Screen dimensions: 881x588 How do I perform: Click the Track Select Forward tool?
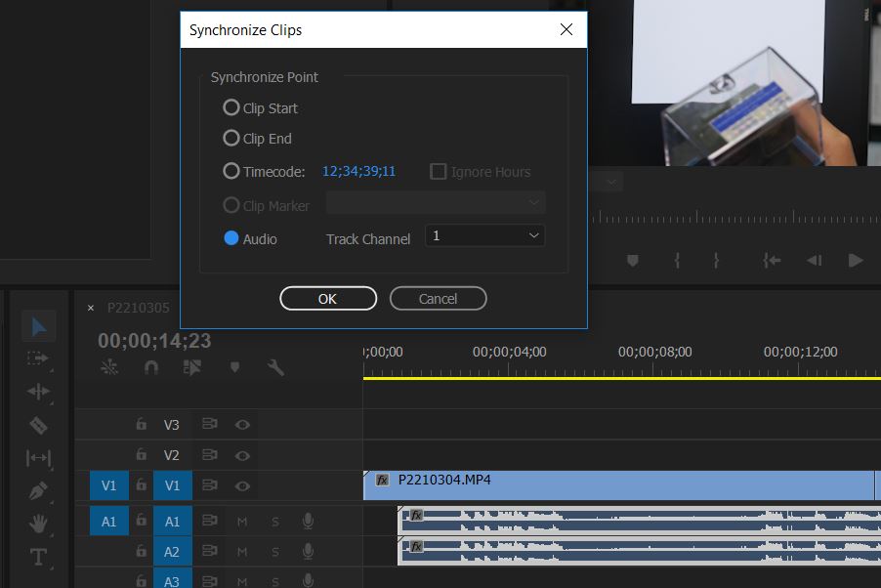[38, 358]
